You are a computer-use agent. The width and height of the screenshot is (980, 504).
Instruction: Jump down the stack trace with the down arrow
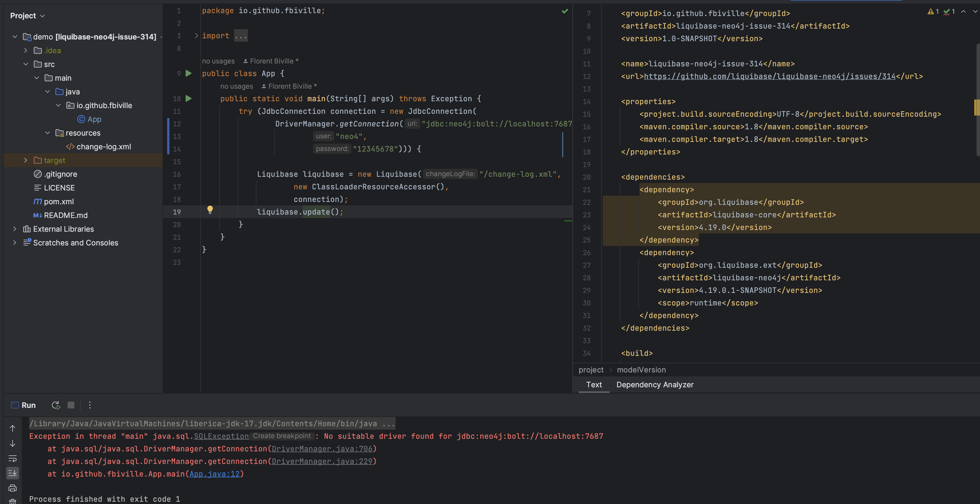[x=13, y=443]
